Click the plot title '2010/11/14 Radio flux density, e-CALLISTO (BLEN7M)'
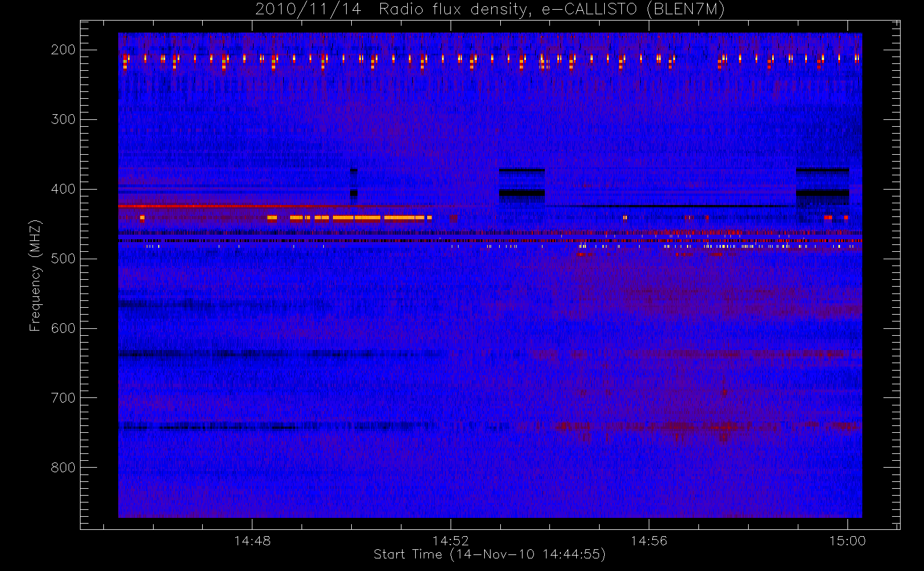The image size is (924, 571). [489, 10]
